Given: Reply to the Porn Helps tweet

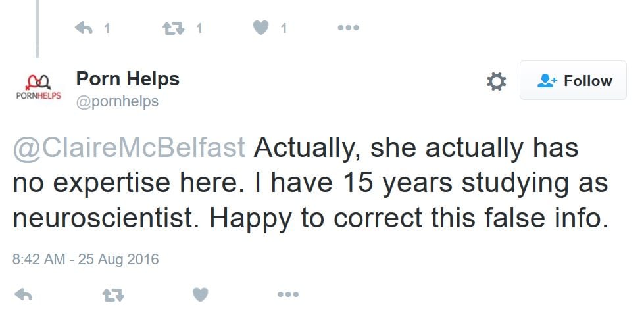Looking at the screenshot, I should click(x=24, y=295).
